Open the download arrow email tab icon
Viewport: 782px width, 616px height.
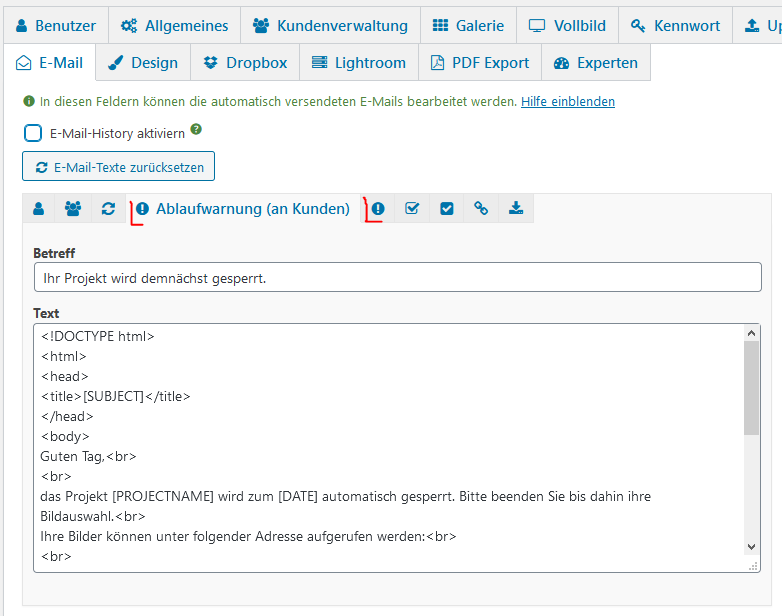[x=516, y=209]
